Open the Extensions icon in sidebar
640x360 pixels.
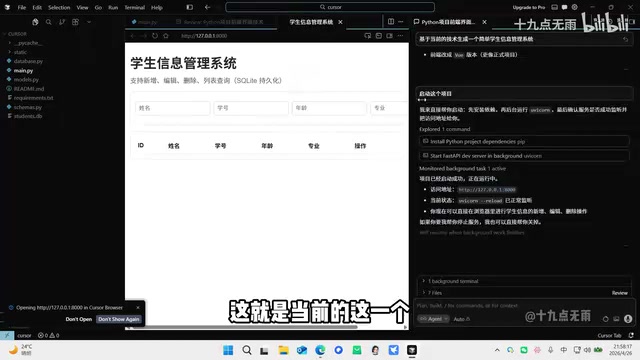[75, 22]
